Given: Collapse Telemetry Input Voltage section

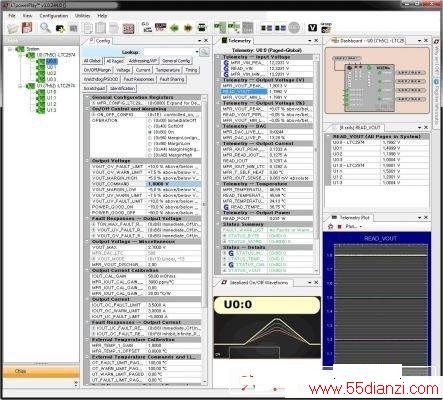Looking at the screenshot, I should coord(219,57).
